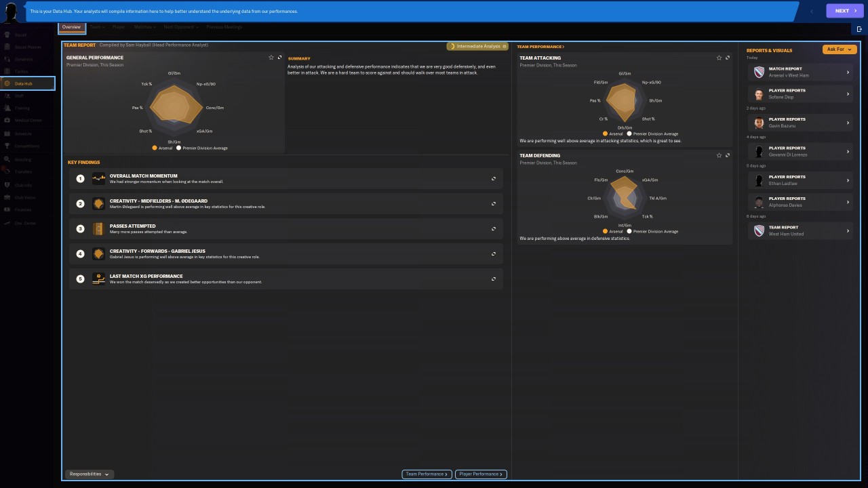Open the Overall Match Momentum finding's expand icon
Viewport: 868px width, 488px height.
pos(494,179)
